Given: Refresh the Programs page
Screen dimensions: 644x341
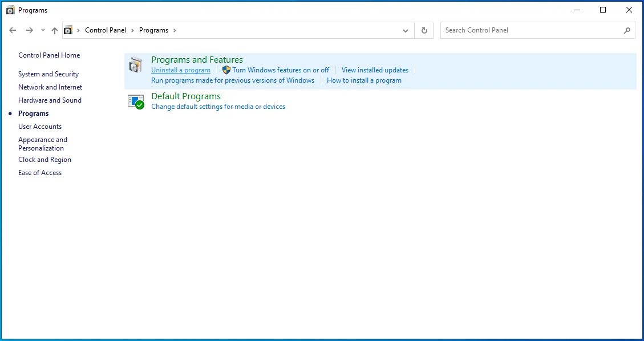Looking at the screenshot, I should tap(424, 30).
